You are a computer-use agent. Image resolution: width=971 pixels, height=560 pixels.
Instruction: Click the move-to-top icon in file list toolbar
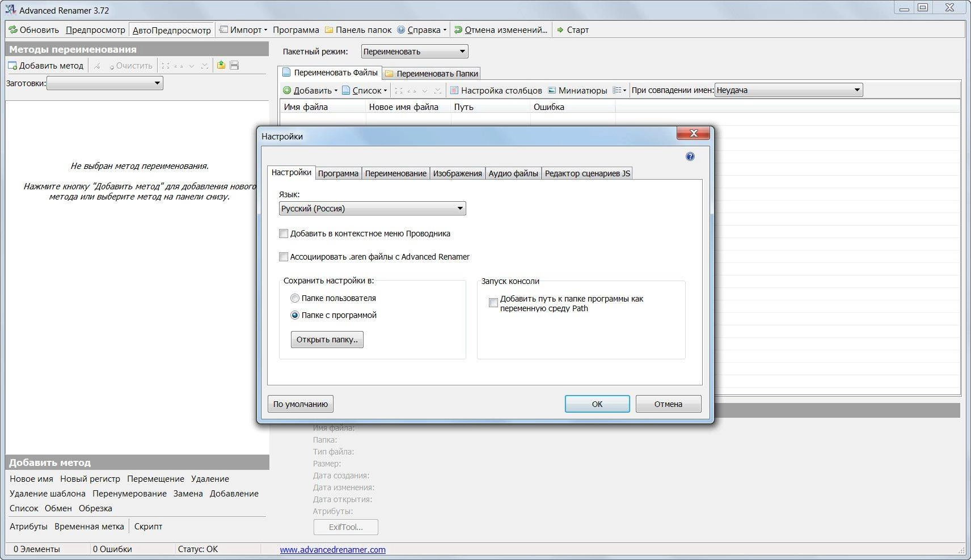point(399,90)
